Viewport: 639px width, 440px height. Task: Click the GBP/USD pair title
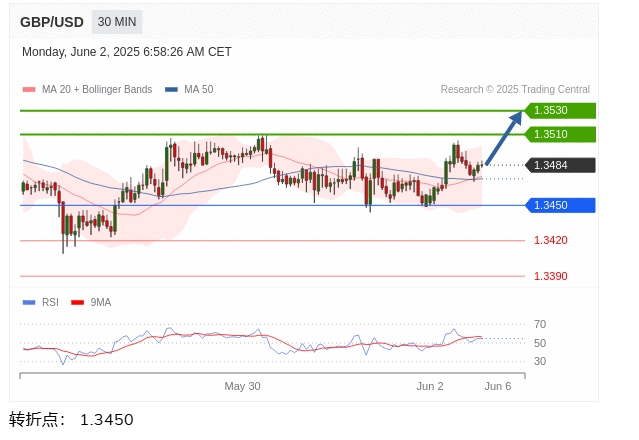pos(52,22)
